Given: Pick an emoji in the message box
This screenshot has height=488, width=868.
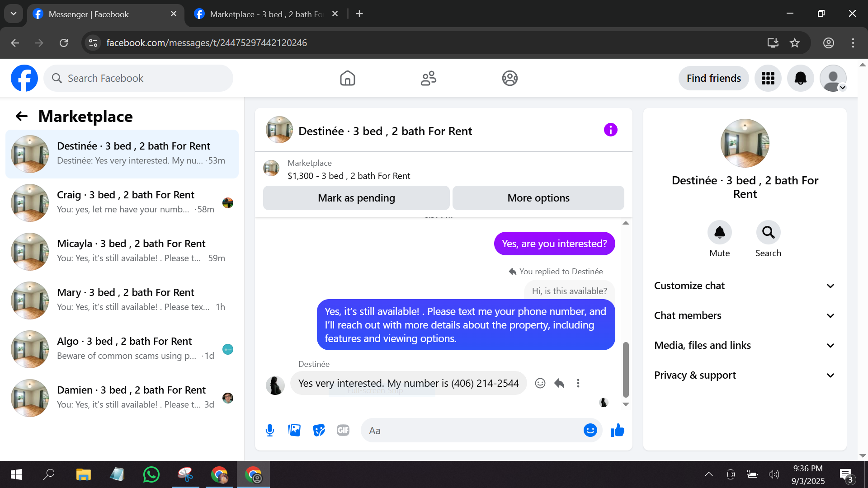Looking at the screenshot, I should pyautogui.click(x=590, y=430).
